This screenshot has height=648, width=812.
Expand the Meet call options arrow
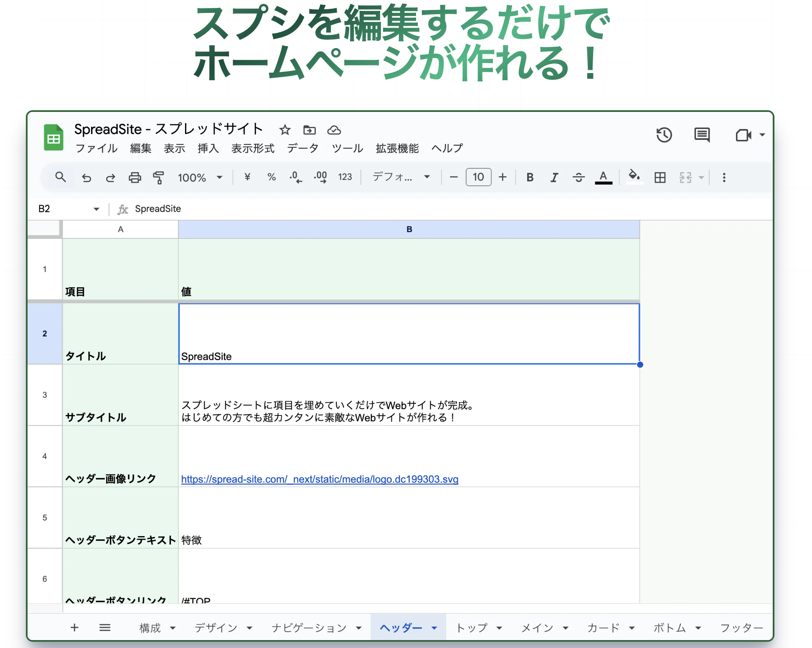pyautogui.click(x=762, y=135)
